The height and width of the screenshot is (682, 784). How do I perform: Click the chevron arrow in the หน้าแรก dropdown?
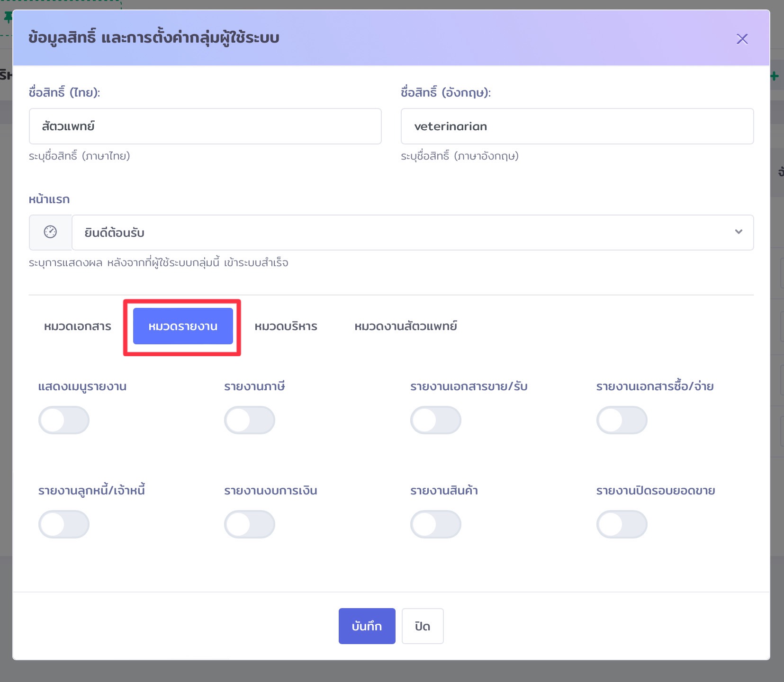tap(739, 232)
